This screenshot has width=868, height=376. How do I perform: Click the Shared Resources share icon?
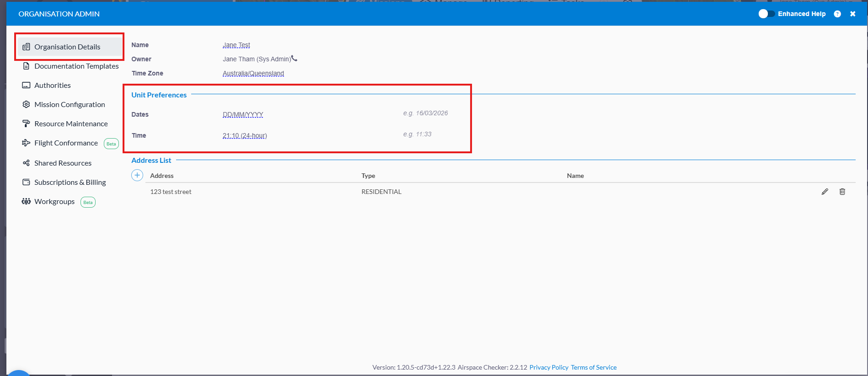point(26,163)
